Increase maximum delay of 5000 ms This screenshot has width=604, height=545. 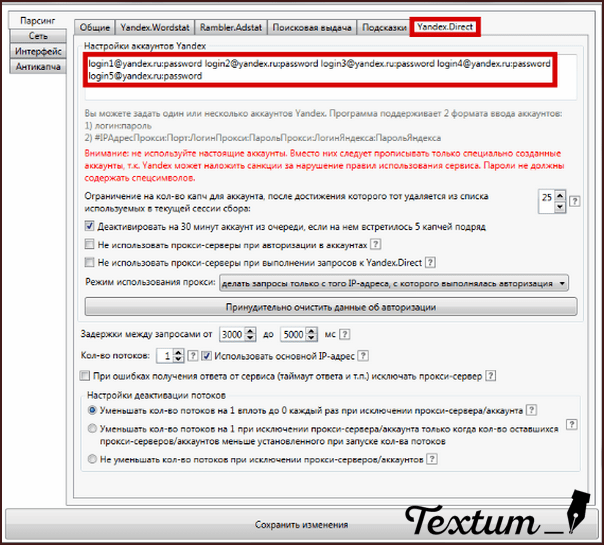pyautogui.click(x=312, y=331)
